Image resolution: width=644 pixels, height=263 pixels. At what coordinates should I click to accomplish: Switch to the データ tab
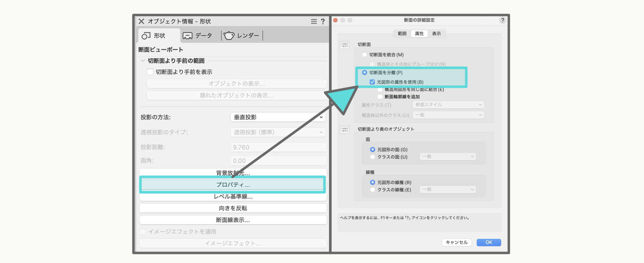(198, 36)
